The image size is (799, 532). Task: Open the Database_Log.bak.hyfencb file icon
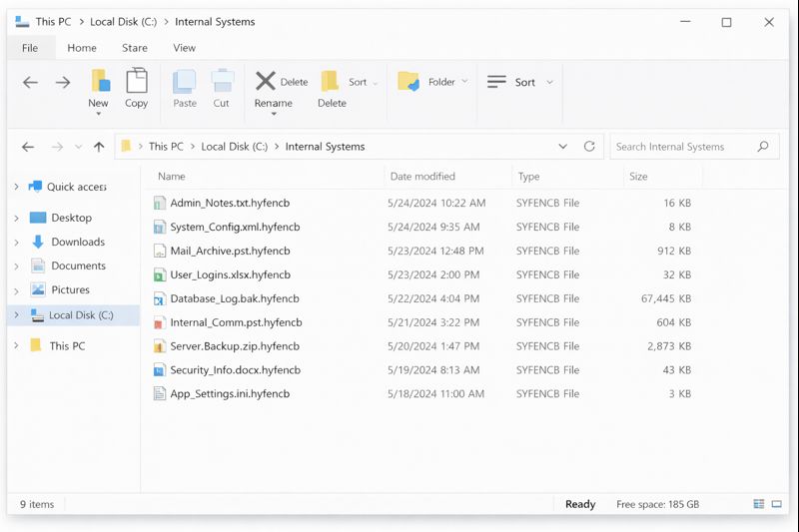point(159,298)
